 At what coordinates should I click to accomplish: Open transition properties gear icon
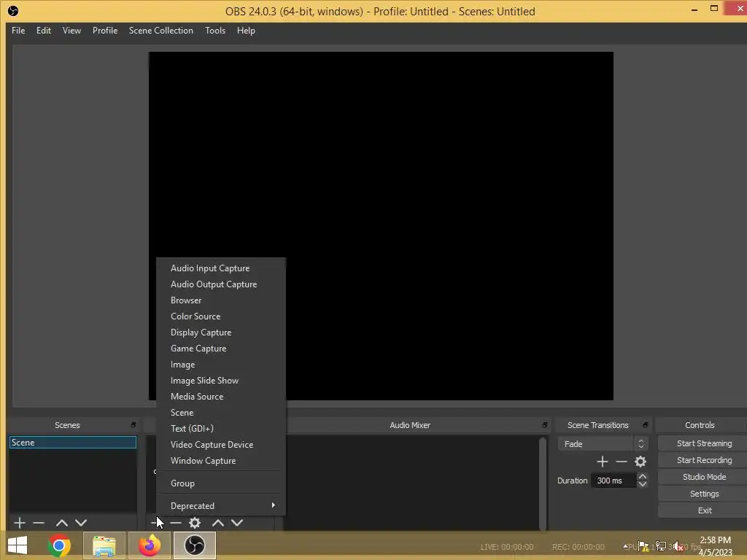point(640,462)
